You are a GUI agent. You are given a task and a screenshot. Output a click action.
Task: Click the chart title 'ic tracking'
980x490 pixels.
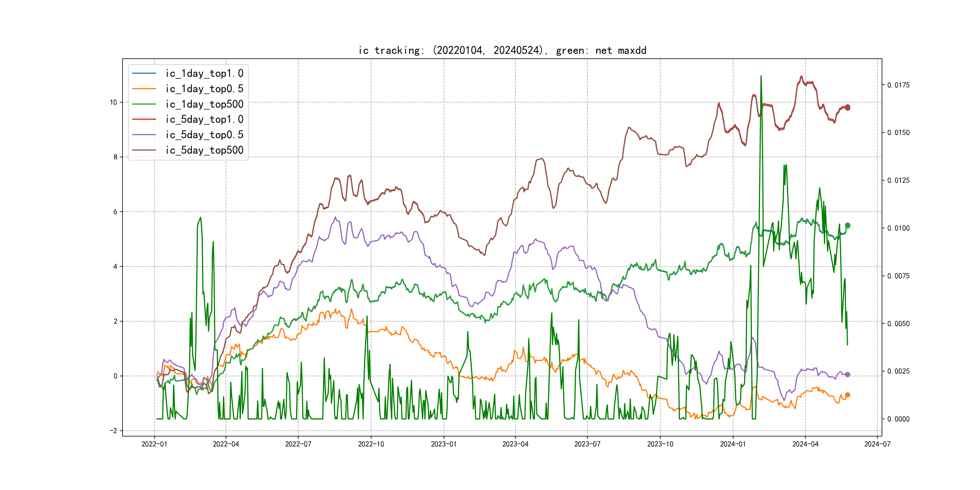(x=502, y=50)
